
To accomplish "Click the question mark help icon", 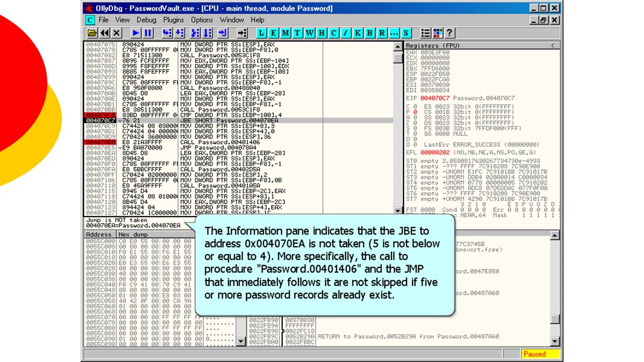I will (450, 33).
